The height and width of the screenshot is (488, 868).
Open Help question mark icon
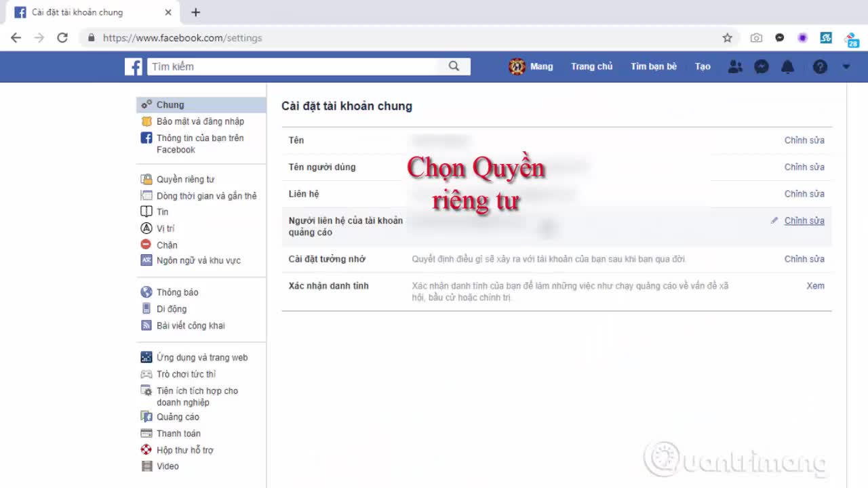[820, 66]
